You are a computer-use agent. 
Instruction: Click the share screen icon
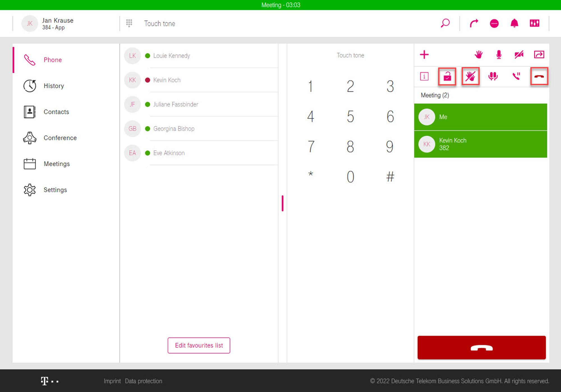click(x=539, y=54)
